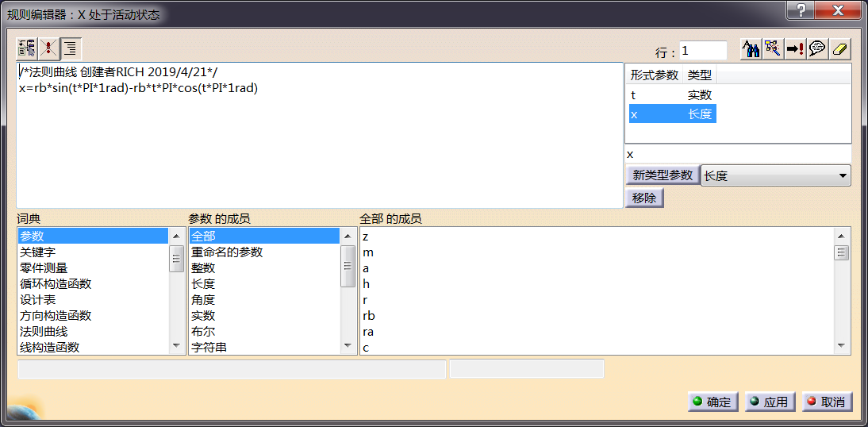Click parameter members list scroll up arrow

coord(348,236)
